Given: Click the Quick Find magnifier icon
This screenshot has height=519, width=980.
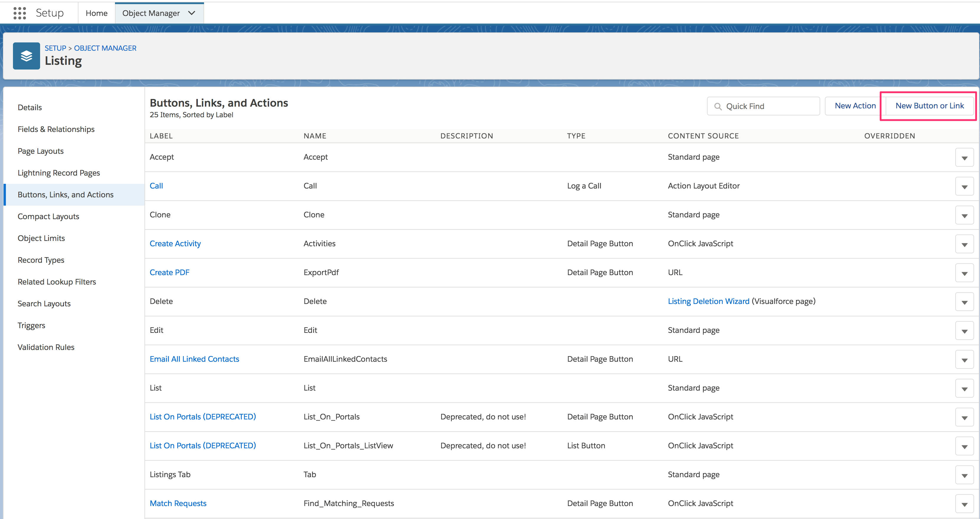Looking at the screenshot, I should [718, 106].
